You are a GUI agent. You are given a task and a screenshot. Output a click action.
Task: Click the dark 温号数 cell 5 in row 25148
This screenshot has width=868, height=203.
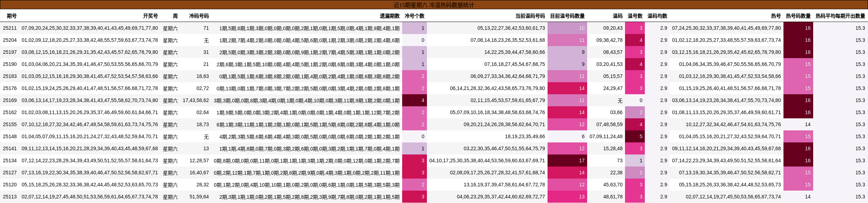tap(635, 136)
